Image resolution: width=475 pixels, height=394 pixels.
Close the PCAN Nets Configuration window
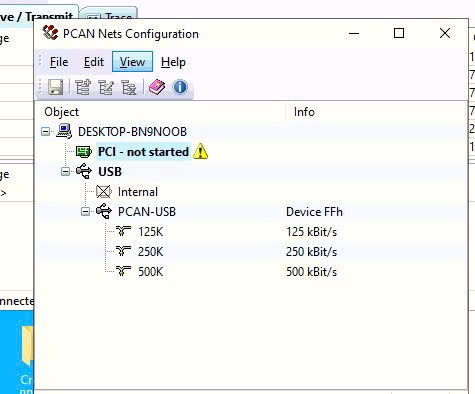[445, 33]
